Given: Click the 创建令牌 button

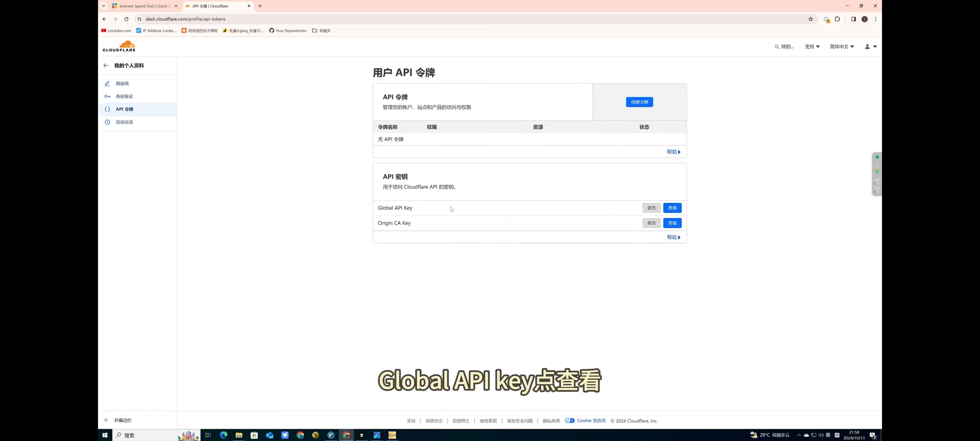Looking at the screenshot, I should (x=639, y=102).
